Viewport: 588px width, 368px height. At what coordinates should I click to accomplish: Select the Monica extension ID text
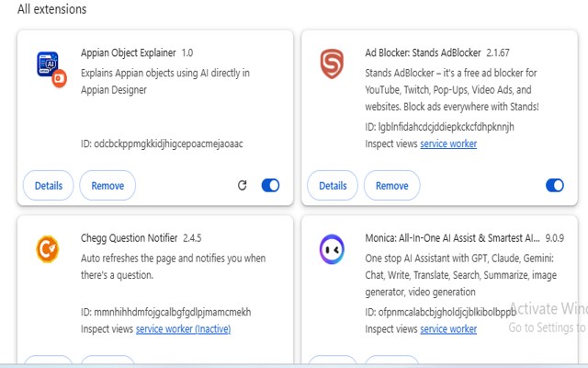tap(441, 312)
